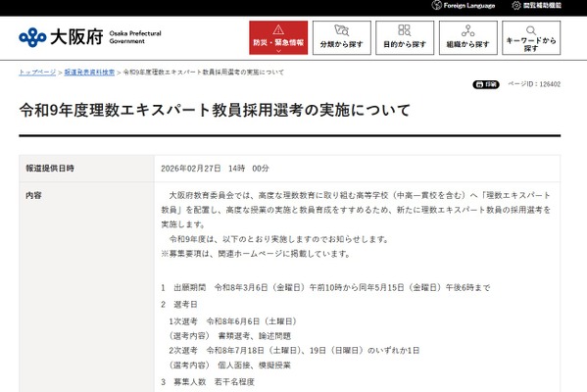Click the folder search icon above 分類から探す

tap(341, 30)
